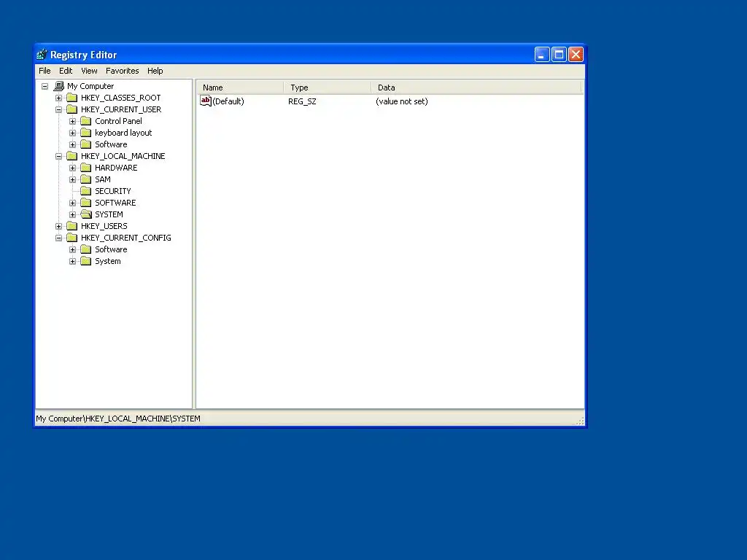Select the HKEY_USERS label

pyautogui.click(x=104, y=226)
